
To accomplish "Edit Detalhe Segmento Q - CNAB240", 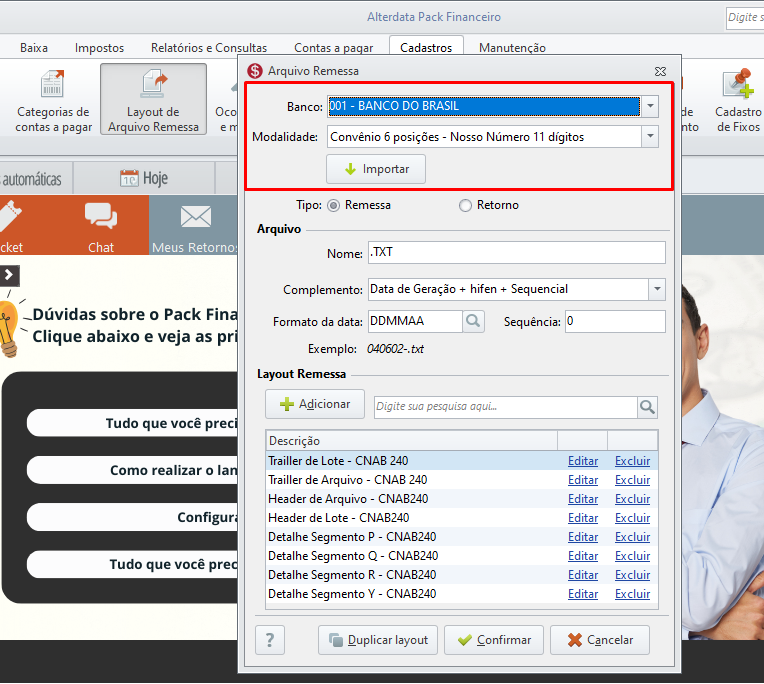I will (x=583, y=556).
